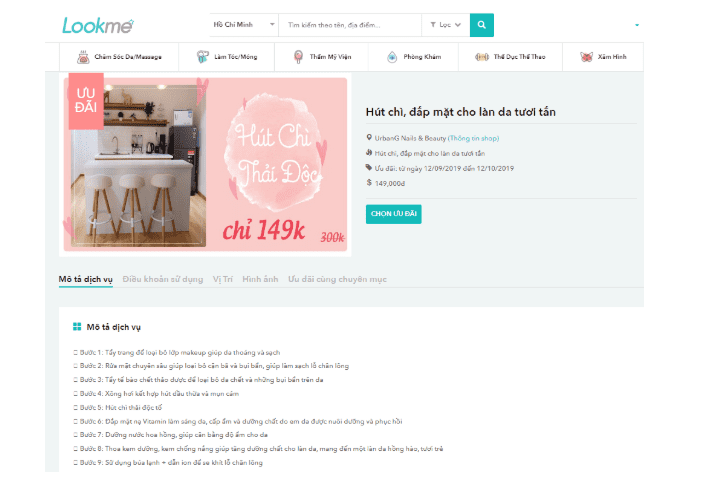Click the CHỌN ƯU ĐÃI button
The height and width of the screenshot is (481, 706).
pyautogui.click(x=394, y=214)
